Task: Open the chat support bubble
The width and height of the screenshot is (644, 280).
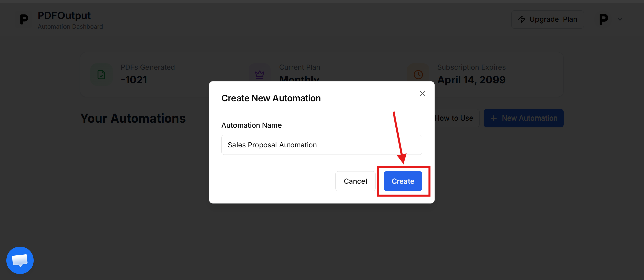Action: coord(20,260)
